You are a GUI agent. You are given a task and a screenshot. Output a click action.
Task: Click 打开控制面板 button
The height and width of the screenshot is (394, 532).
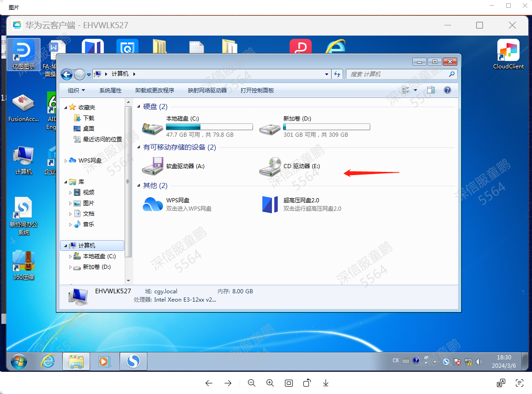point(257,91)
